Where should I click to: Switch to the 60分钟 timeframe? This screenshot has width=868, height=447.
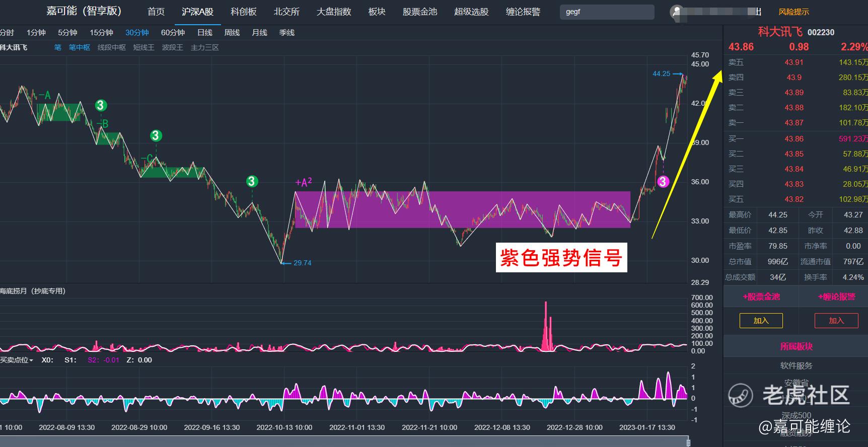[x=173, y=33]
